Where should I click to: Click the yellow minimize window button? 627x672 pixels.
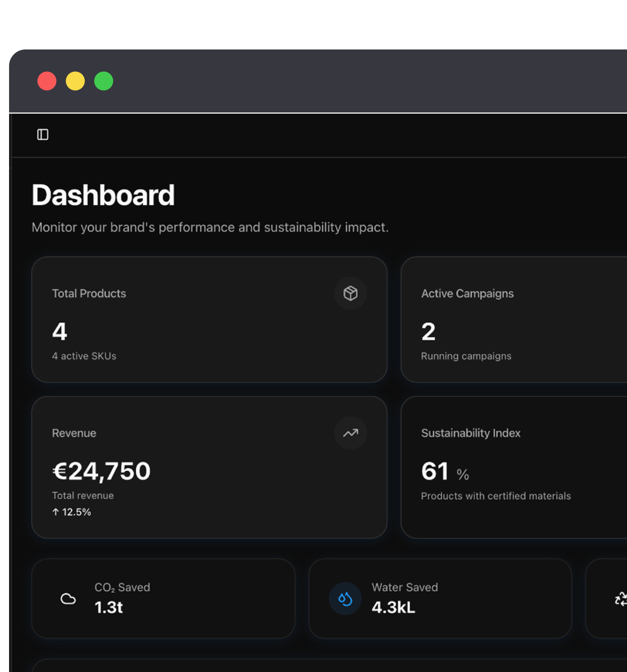coord(75,81)
